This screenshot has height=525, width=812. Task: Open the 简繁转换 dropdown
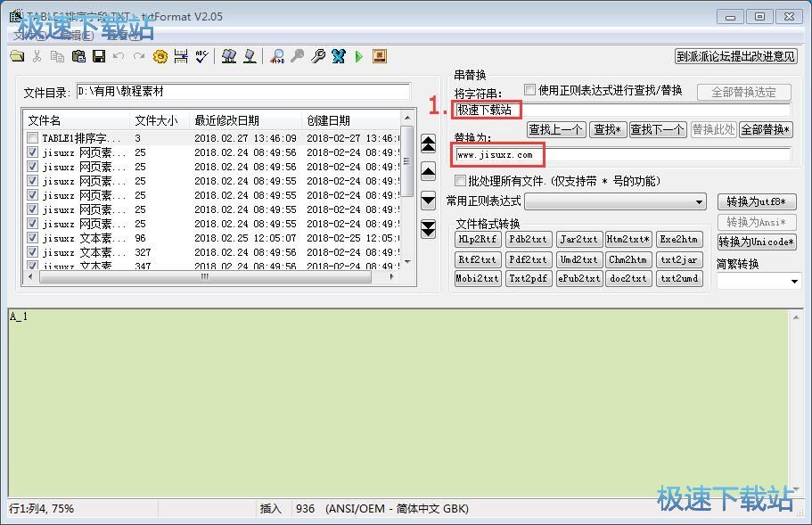[x=794, y=281]
